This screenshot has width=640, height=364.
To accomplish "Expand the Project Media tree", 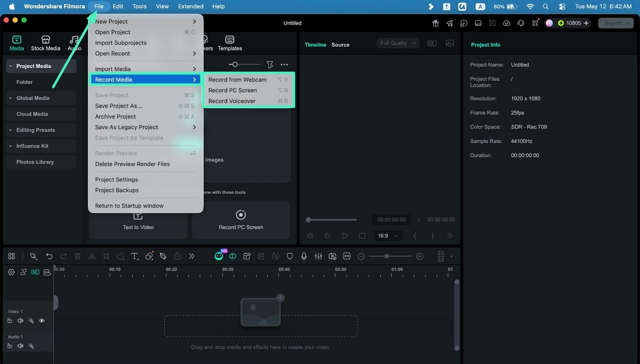I will (11, 66).
